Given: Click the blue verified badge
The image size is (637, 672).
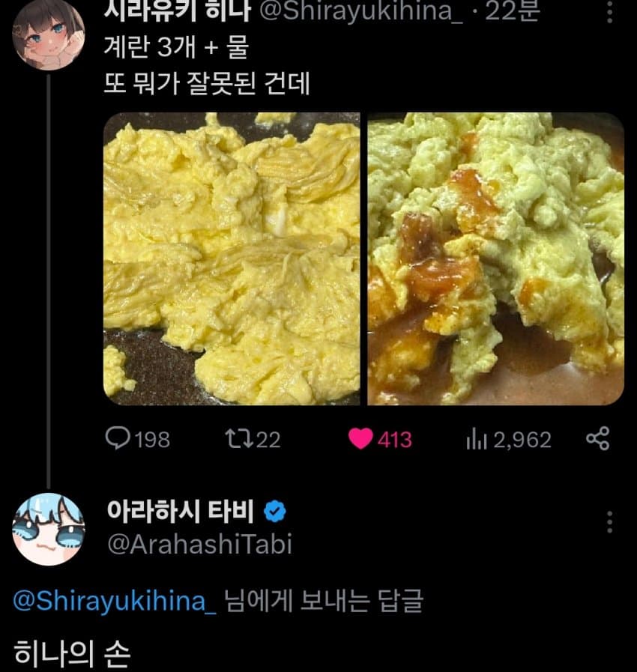Looking at the screenshot, I should (x=275, y=511).
